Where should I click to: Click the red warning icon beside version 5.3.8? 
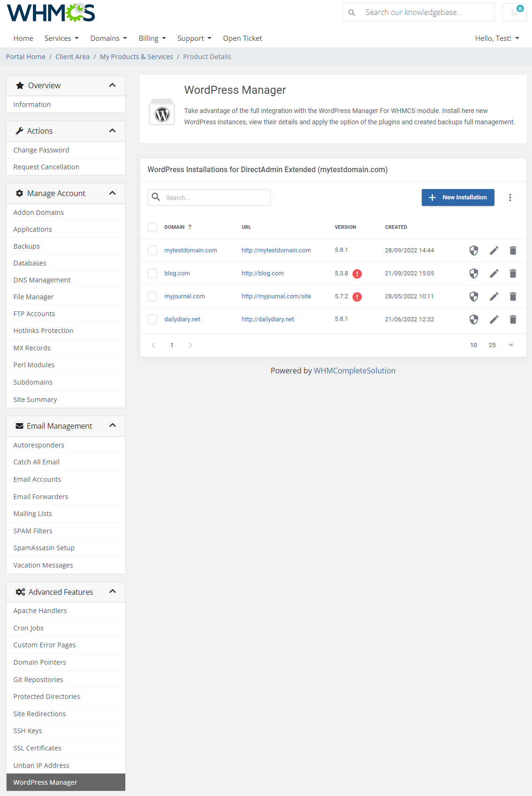pos(357,274)
